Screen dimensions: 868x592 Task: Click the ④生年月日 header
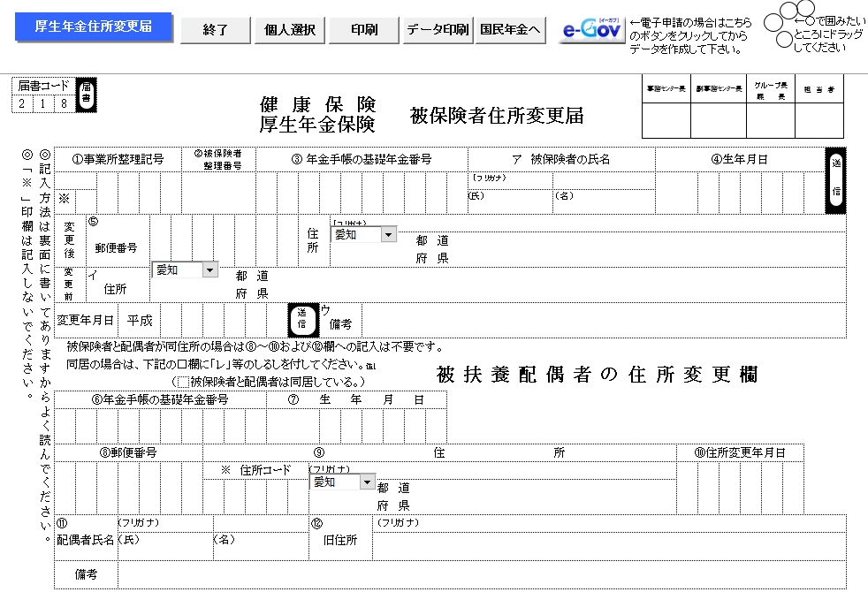740,159
